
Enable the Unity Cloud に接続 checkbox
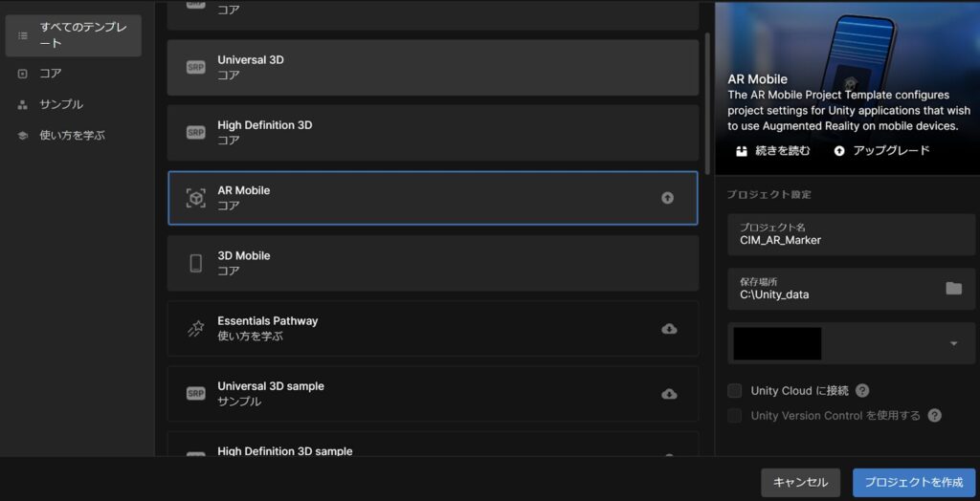click(735, 390)
